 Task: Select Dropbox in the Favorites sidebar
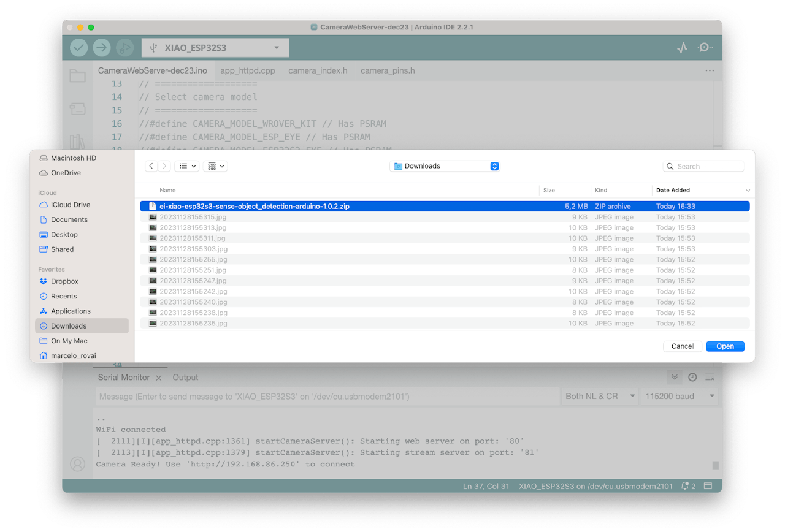(64, 281)
